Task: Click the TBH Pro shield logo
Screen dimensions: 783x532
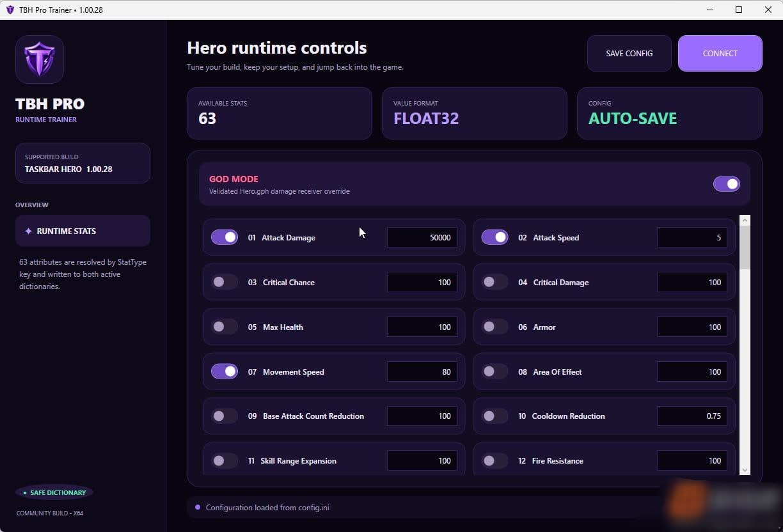Action: point(40,59)
